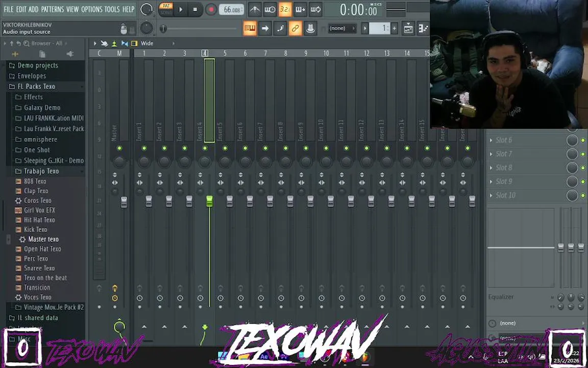Screen dimensions: 588x368
Task: Select the browser files tab icon
Action: tap(42, 54)
